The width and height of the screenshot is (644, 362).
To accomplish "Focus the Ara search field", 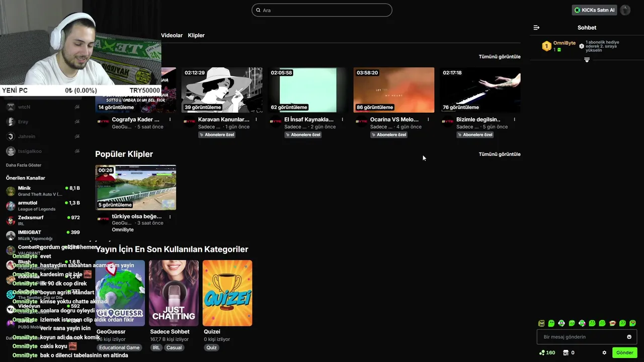I will [x=322, y=10].
